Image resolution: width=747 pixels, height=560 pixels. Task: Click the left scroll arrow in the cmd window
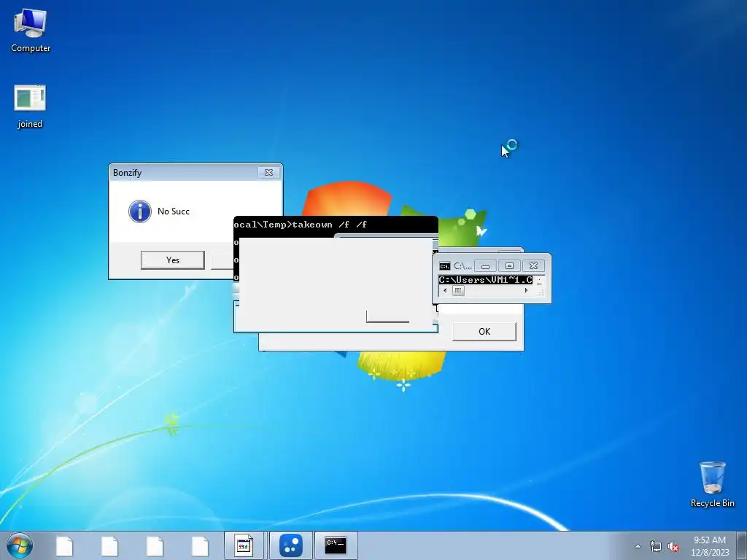[x=445, y=290]
